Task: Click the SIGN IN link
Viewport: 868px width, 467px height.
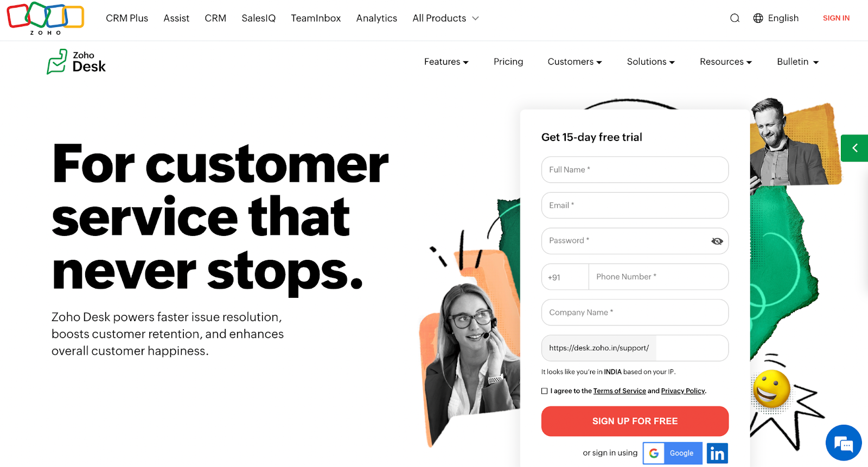Action: click(836, 18)
